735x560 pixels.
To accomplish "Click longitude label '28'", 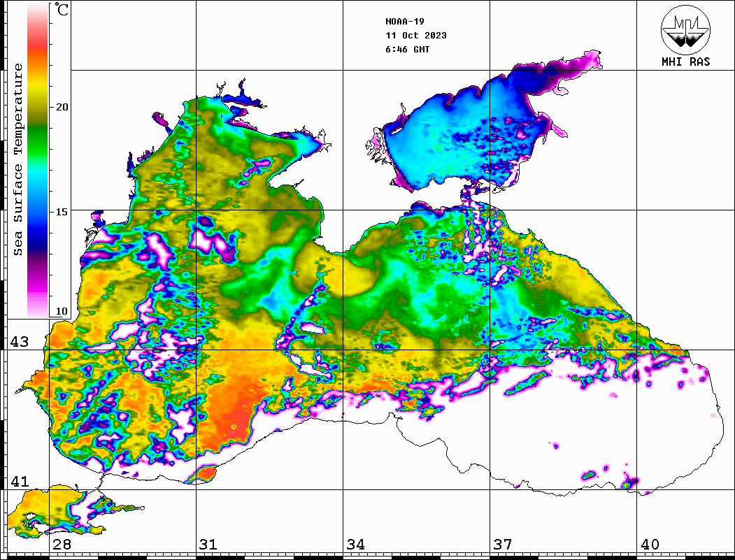I will 62,545.
